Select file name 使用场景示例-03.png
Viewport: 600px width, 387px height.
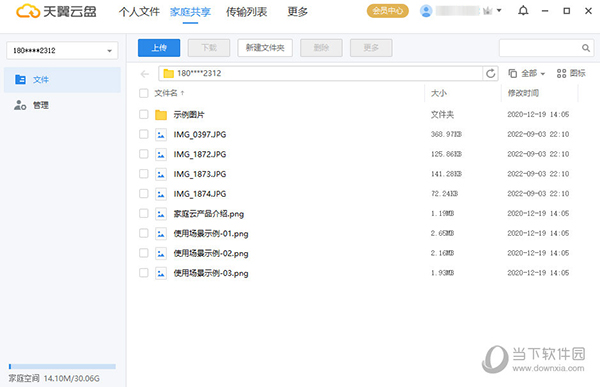(x=211, y=273)
